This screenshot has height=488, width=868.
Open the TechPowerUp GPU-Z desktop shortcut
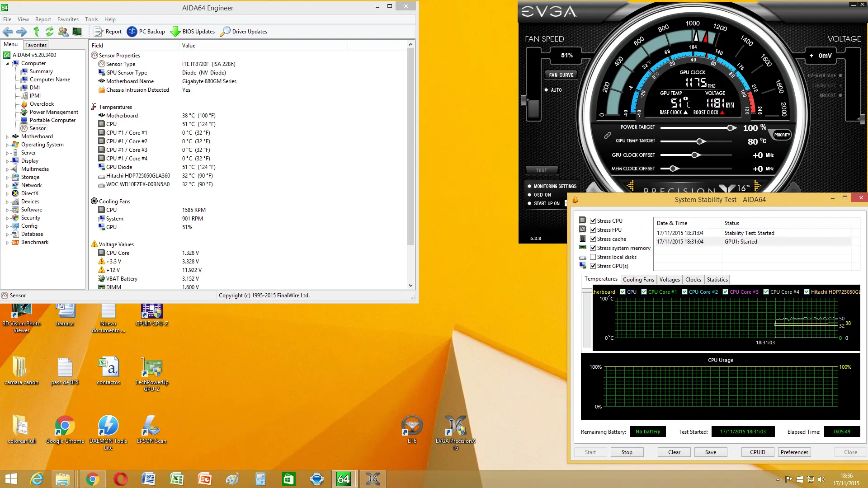(x=152, y=374)
